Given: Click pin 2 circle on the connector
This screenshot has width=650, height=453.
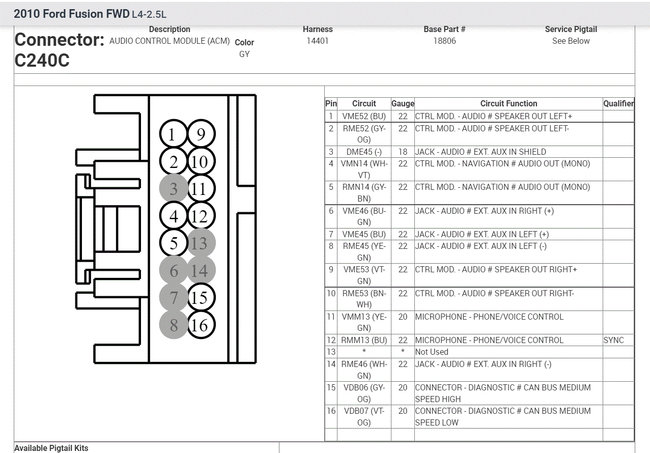Looking at the screenshot, I should click(173, 161).
